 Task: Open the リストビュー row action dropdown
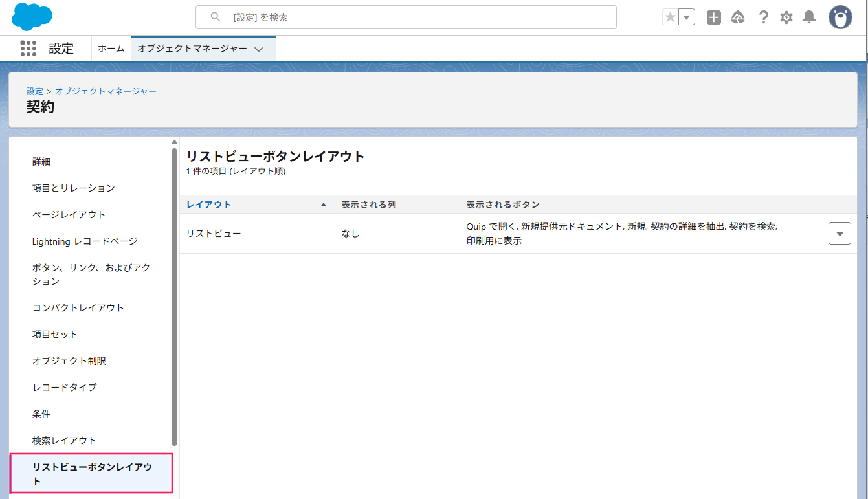(840, 234)
